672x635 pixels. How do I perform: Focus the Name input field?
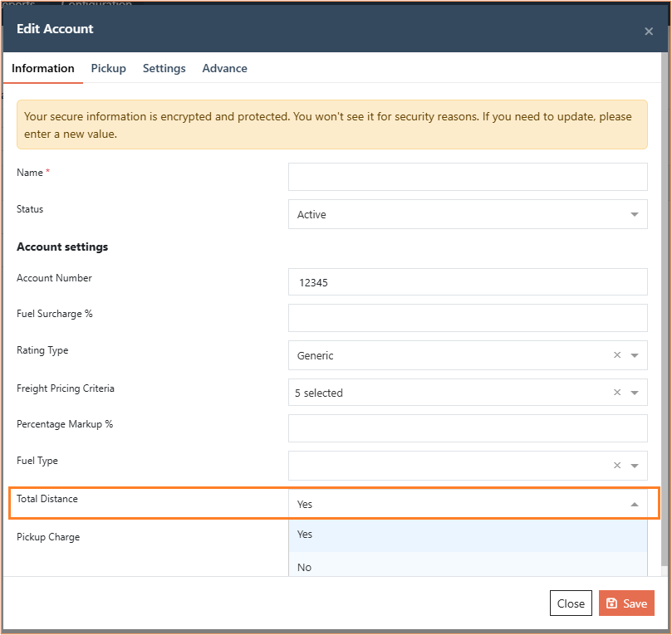pyautogui.click(x=468, y=177)
